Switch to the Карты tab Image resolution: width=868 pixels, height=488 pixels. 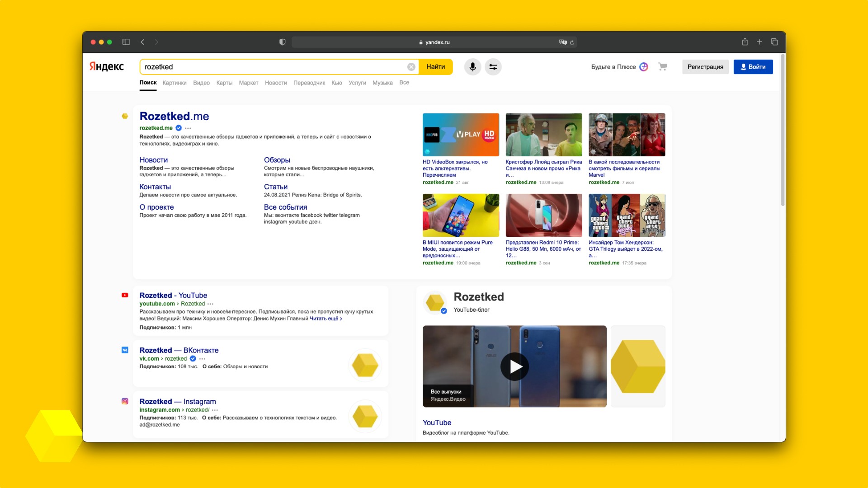[224, 83]
